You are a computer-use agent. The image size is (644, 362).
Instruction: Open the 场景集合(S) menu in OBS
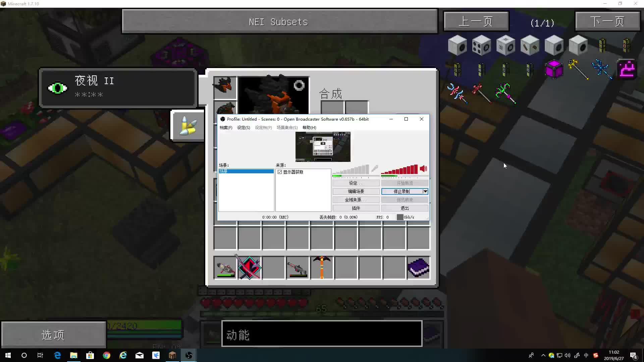[287, 128]
